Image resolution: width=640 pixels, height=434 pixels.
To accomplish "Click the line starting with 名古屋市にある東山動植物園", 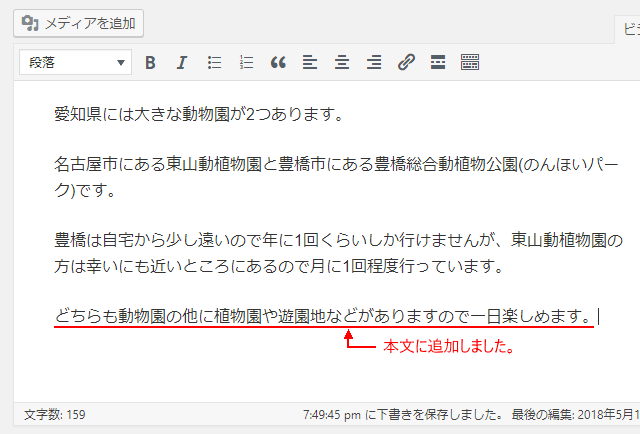I will click(336, 165).
